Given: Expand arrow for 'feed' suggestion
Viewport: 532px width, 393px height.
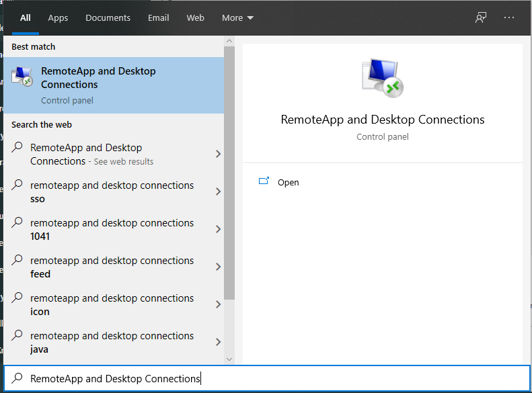Looking at the screenshot, I should coord(218,267).
